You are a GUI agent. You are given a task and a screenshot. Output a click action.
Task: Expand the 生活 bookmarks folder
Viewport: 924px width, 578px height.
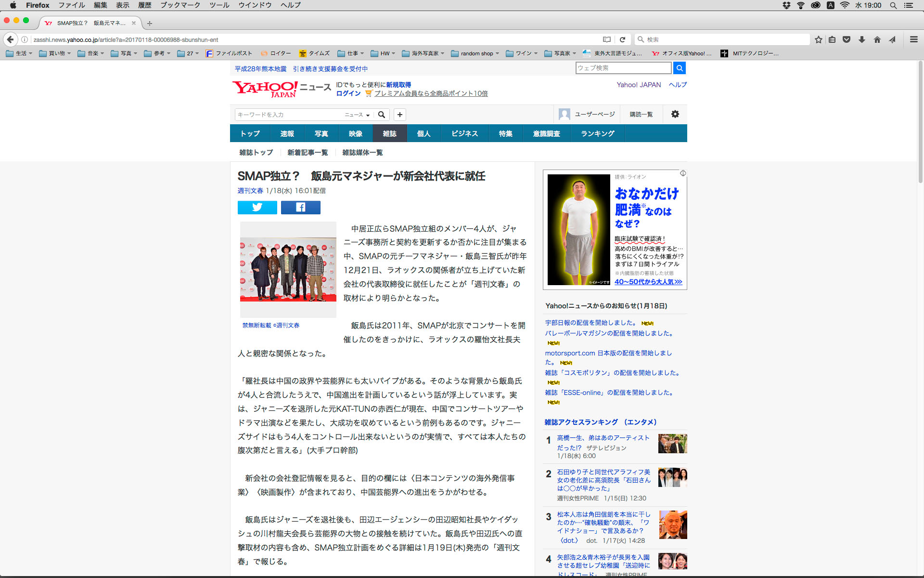(19, 53)
